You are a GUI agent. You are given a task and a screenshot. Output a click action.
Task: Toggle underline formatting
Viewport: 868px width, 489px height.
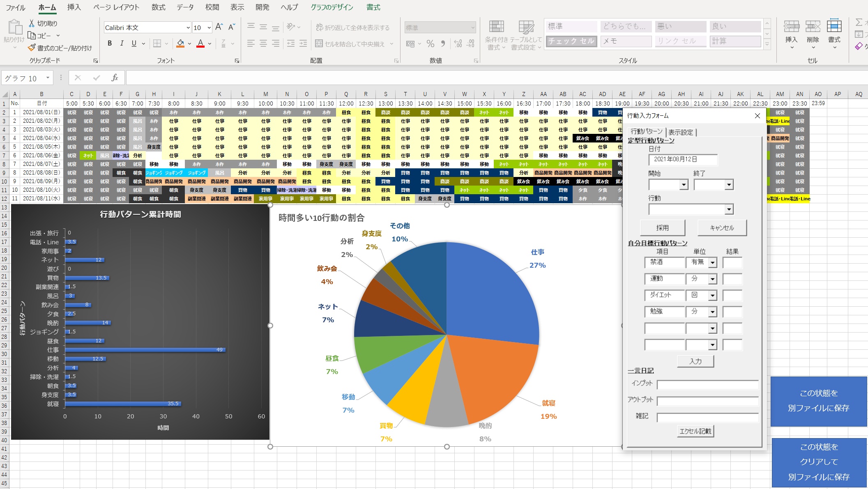point(134,43)
